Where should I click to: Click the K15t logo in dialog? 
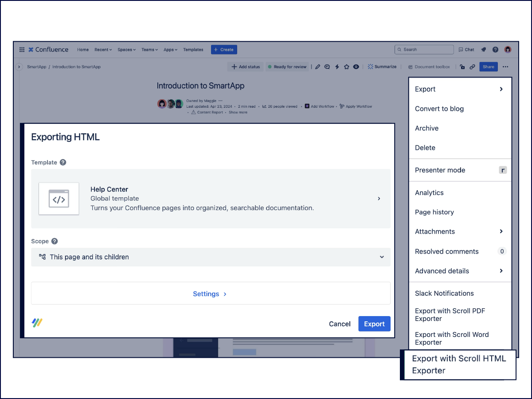tap(37, 323)
